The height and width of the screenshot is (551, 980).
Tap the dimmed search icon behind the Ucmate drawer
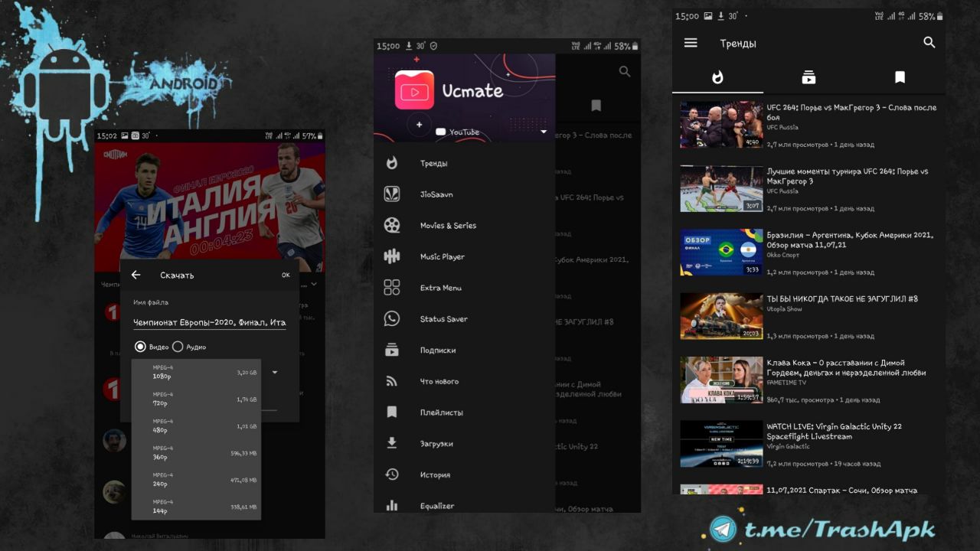pyautogui.click(x=625, y=71)
